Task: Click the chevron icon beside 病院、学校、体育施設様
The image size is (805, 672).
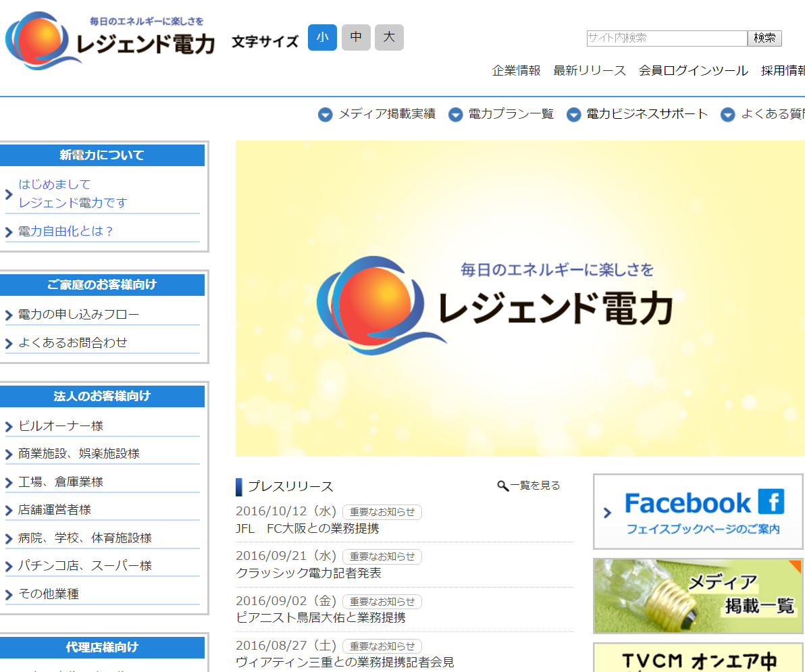Action: click(x=9, y=539)
